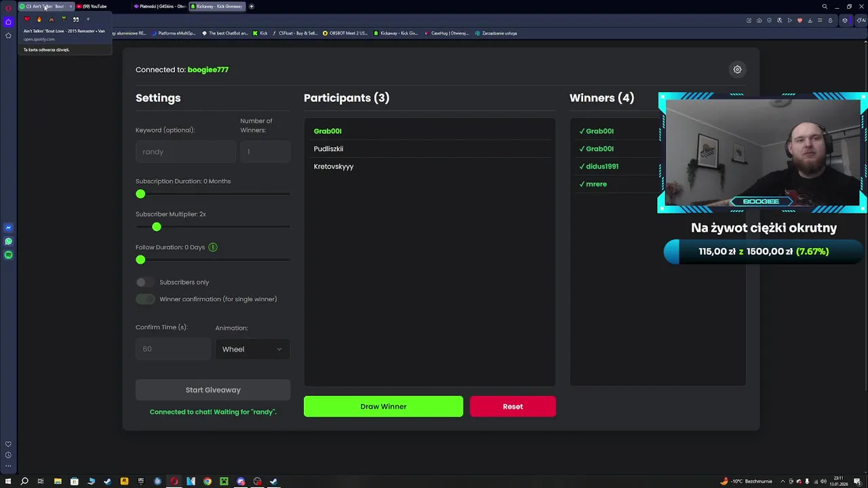868x488 pixels.
Task: Toggle Winner confirmation switch
Action: tap(145, 299)
